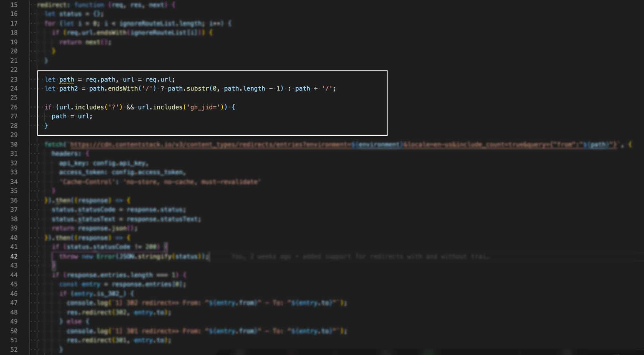Click line number 42 in the gutter
Screen dimensions: 644x355
[x=14, y=256]
